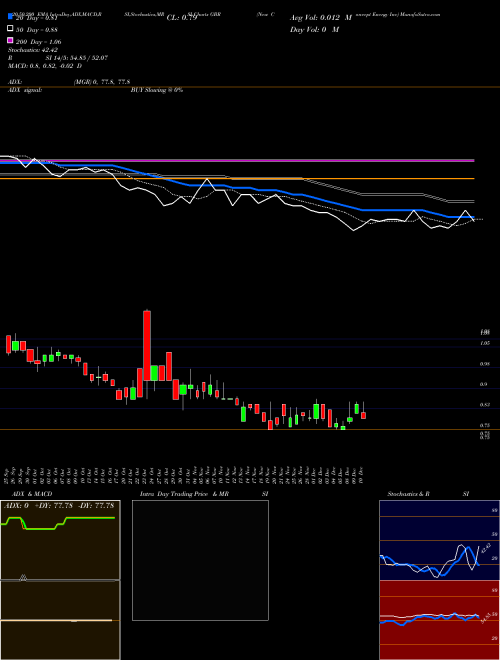Viewport: 500px width, 660px height.
Task: Click the orange horizontal line in EMA chart
Action: pos(237,179)
